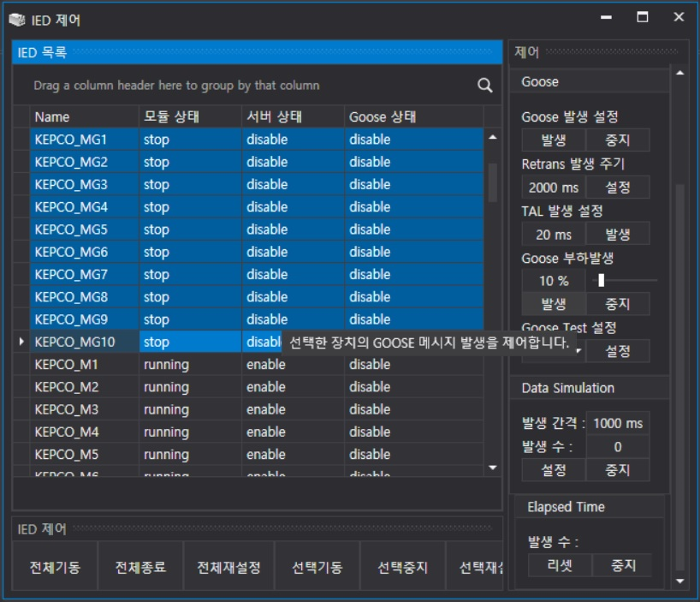Click the stop cell for KEPCO_MG10

pos(190,342)
